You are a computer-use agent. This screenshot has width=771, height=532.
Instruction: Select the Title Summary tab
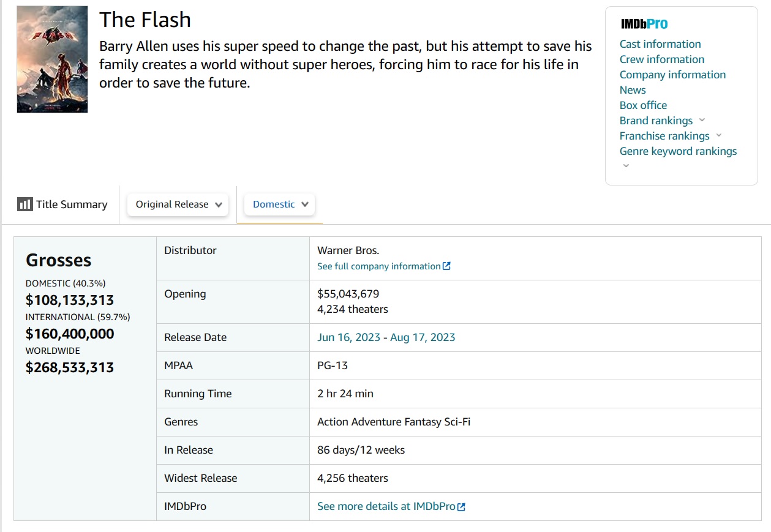[x=62, y=204]
